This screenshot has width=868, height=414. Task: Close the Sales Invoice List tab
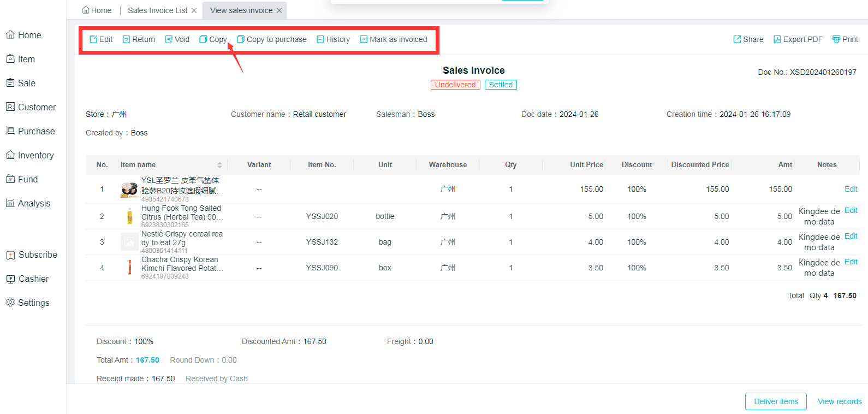click(x=194, y=10)
